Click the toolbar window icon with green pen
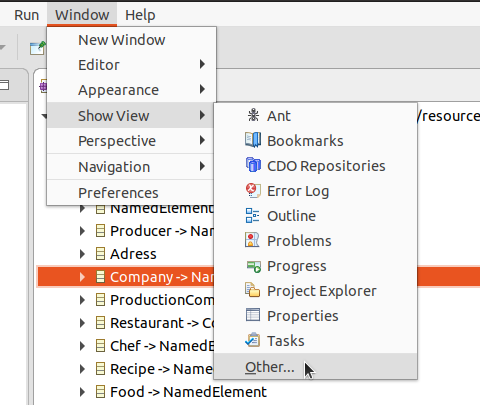 tap(37, 48)
